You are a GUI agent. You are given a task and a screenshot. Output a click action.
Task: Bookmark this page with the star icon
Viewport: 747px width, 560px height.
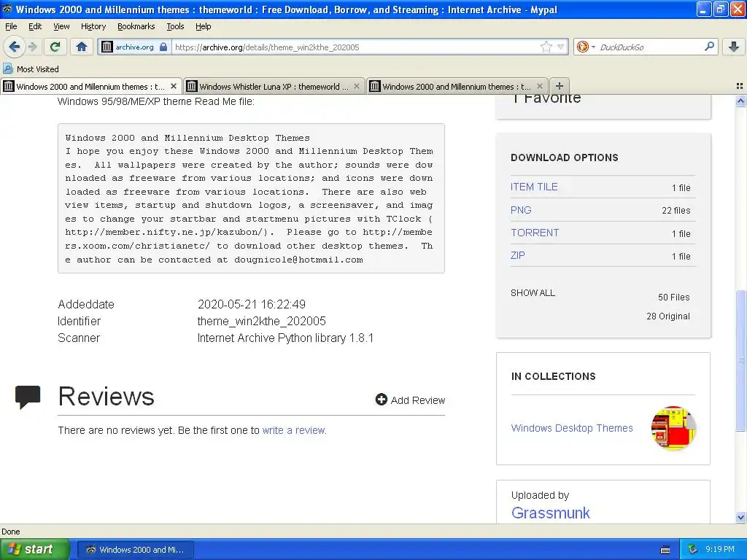pos(546,47)
